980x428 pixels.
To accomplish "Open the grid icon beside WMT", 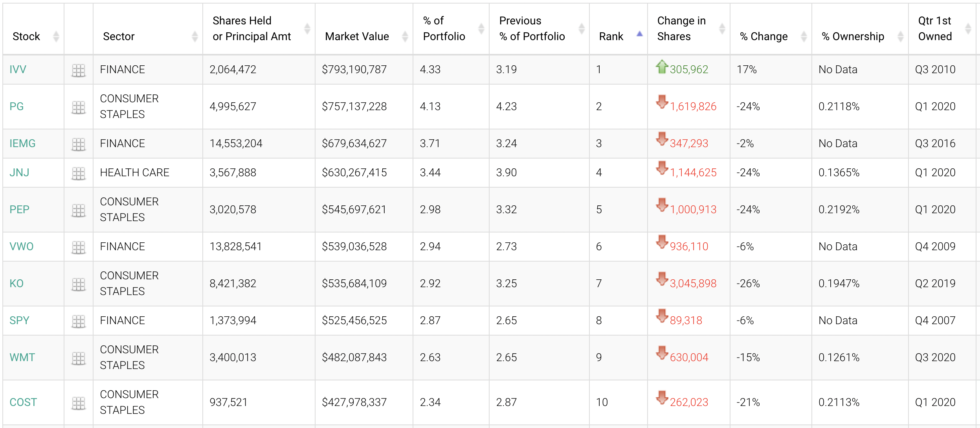I will (x=79, y=358).
